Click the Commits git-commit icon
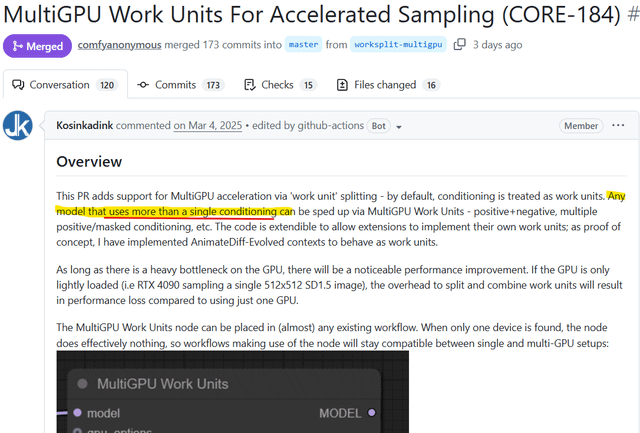 click(143, 85)
